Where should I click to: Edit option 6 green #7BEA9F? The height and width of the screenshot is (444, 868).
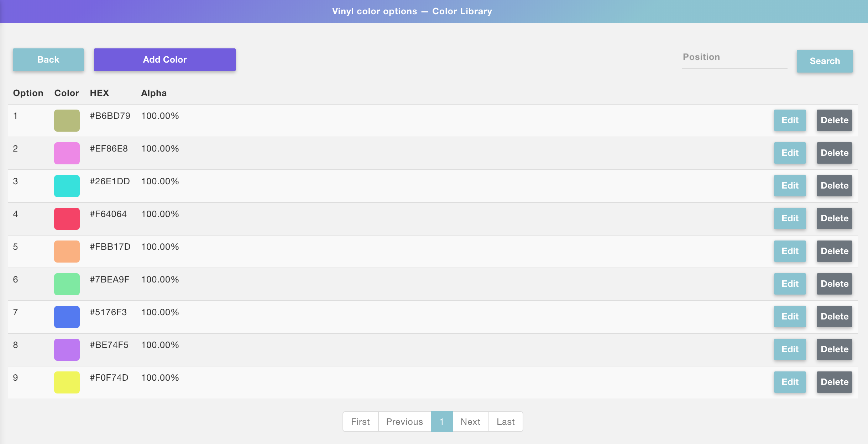790,284
